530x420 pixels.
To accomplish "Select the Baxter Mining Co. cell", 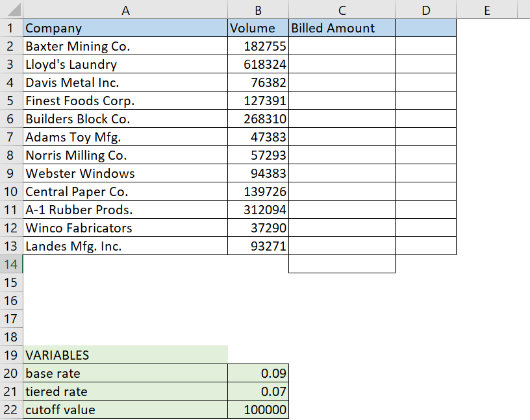I will coord(125,46).
